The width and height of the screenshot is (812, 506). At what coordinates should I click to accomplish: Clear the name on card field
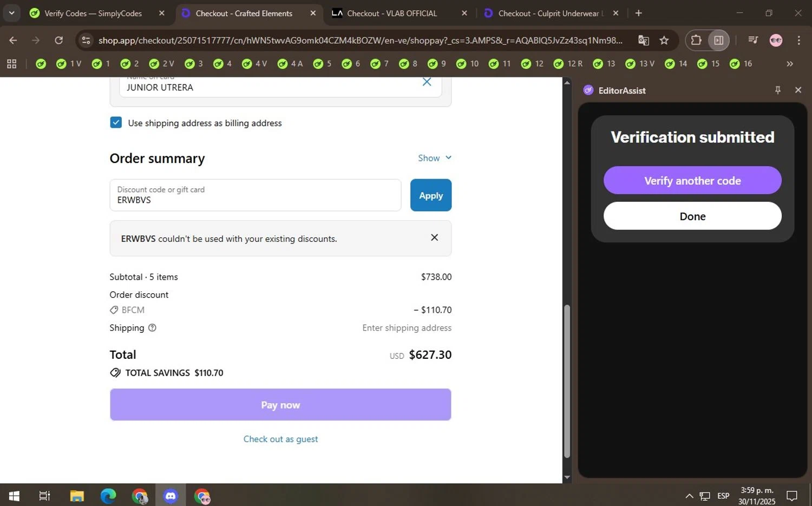[x=427, y=82]
